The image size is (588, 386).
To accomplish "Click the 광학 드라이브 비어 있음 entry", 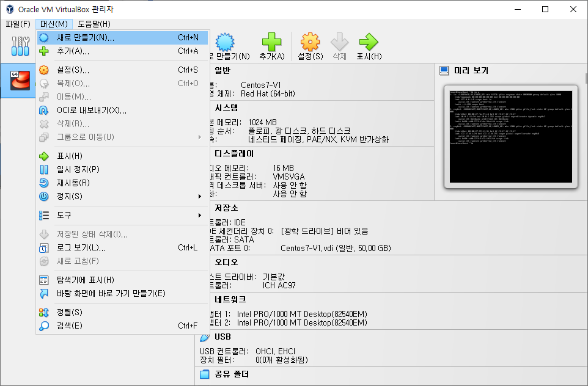I will (325, 231).
